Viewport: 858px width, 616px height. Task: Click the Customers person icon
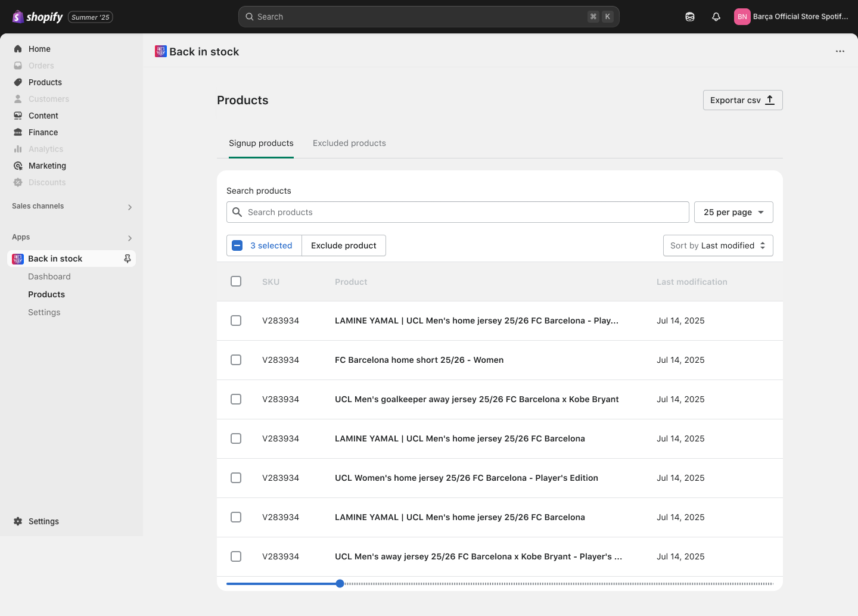click(18, 99)
